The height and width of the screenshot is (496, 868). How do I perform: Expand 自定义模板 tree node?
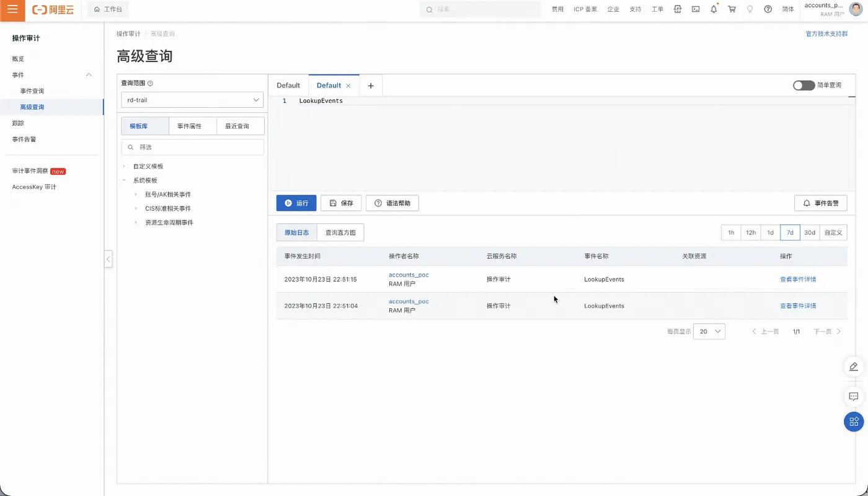click(x=124, y=167)
